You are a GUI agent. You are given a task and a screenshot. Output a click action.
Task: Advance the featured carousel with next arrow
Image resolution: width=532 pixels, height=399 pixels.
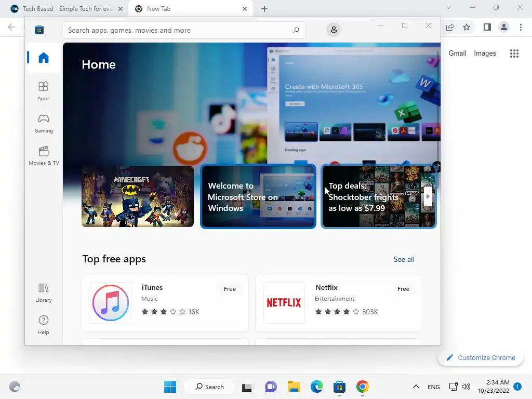[x=428, y=196]
